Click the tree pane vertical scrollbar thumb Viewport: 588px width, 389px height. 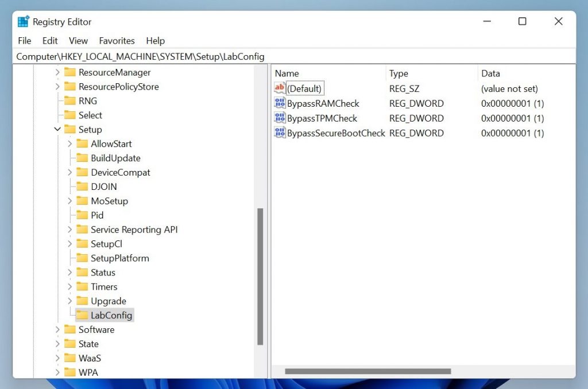[260, 275]
